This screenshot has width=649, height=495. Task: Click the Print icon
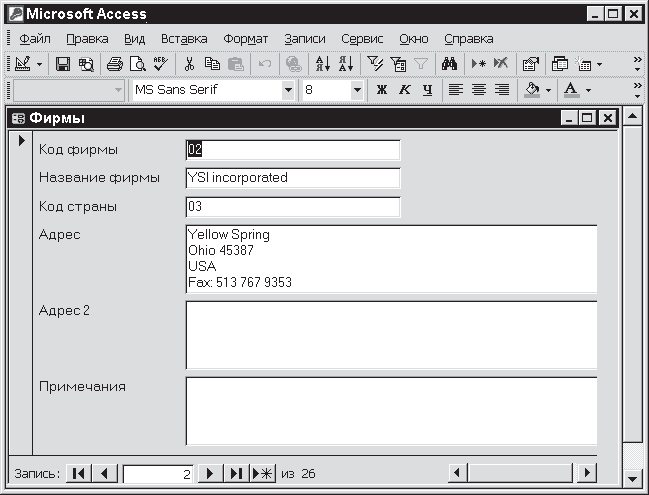115,64
